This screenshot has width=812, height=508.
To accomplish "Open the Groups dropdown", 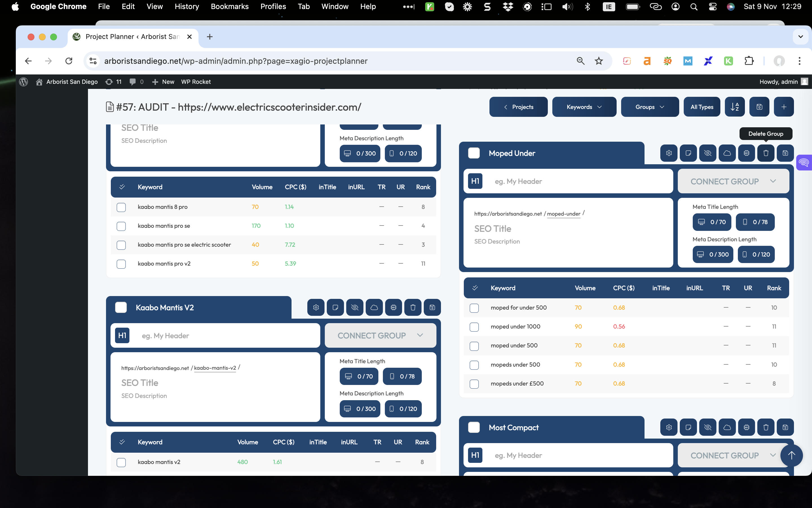I will click(x=650, y=107).
